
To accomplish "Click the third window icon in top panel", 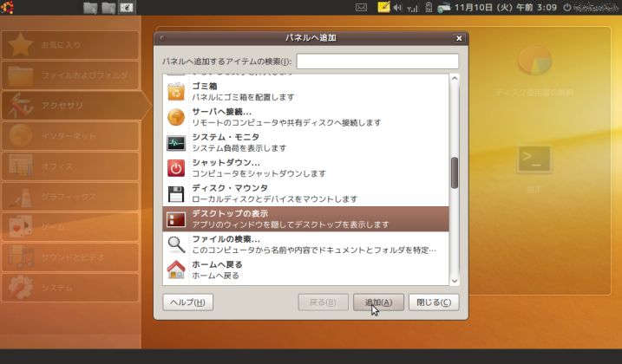I will coord(127,7).
